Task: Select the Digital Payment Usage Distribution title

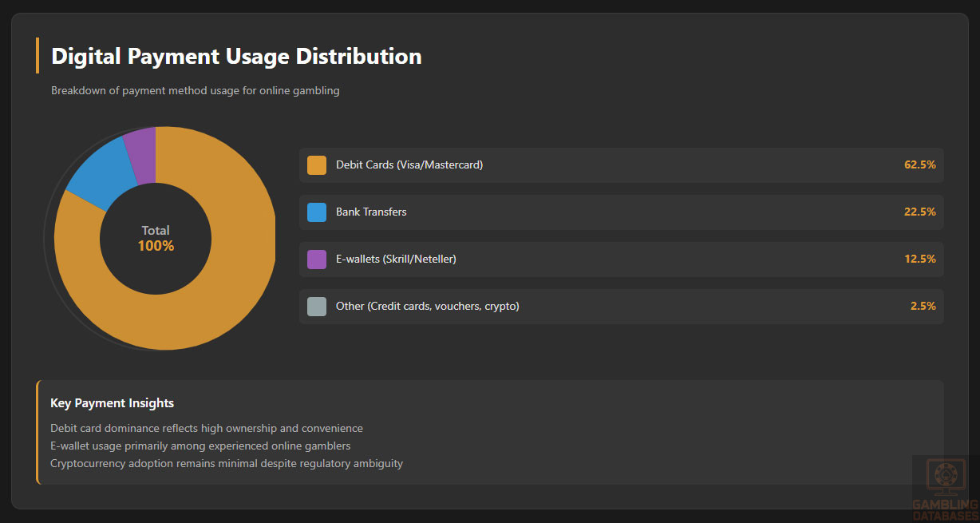Action: coord(235,56)
